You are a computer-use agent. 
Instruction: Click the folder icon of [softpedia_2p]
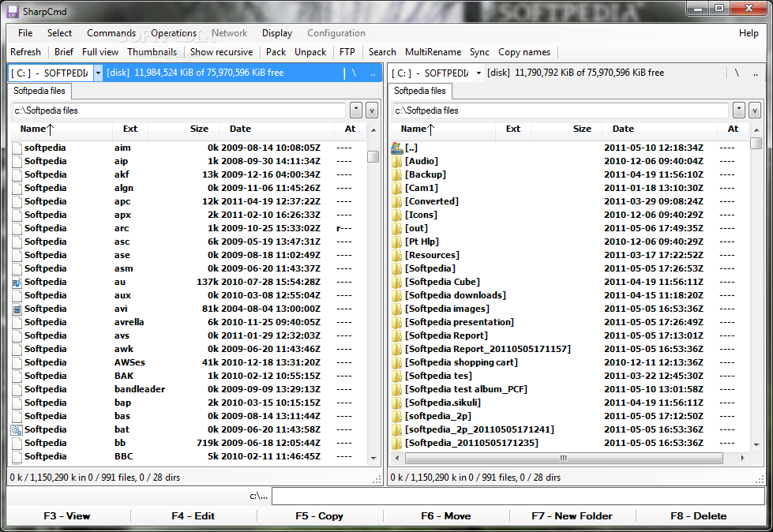[397, 416]
